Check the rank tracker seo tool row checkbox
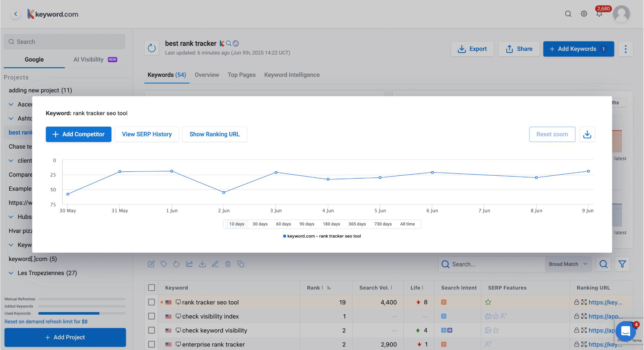644x350 pixels. pyautogui.click(x=152, y=302)
